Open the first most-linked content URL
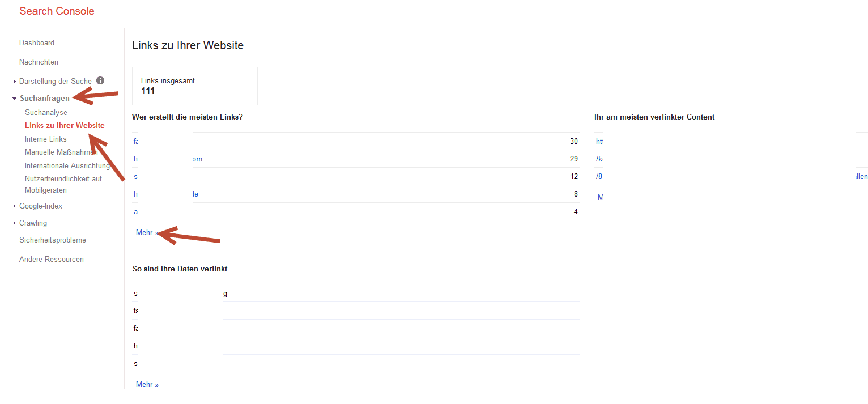The image size is (868, 404). click(x=600, y=141)
